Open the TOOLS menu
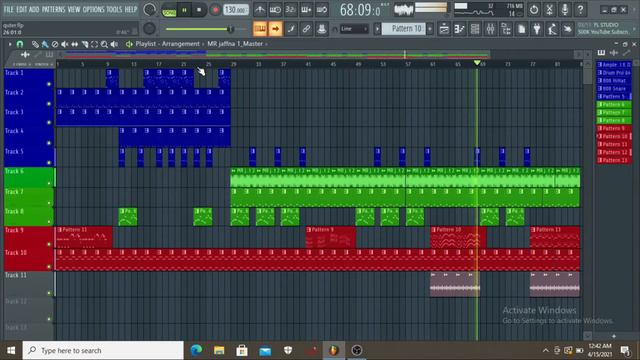 pos(114,9)
